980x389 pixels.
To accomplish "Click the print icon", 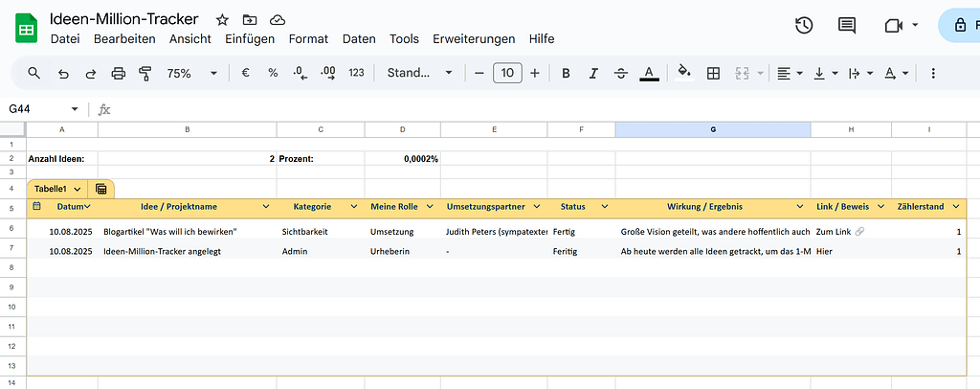I will [118, 73].
